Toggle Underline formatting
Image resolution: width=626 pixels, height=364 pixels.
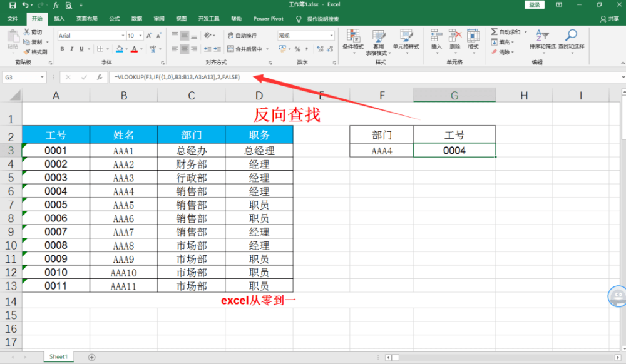click(x=81, y=49)
